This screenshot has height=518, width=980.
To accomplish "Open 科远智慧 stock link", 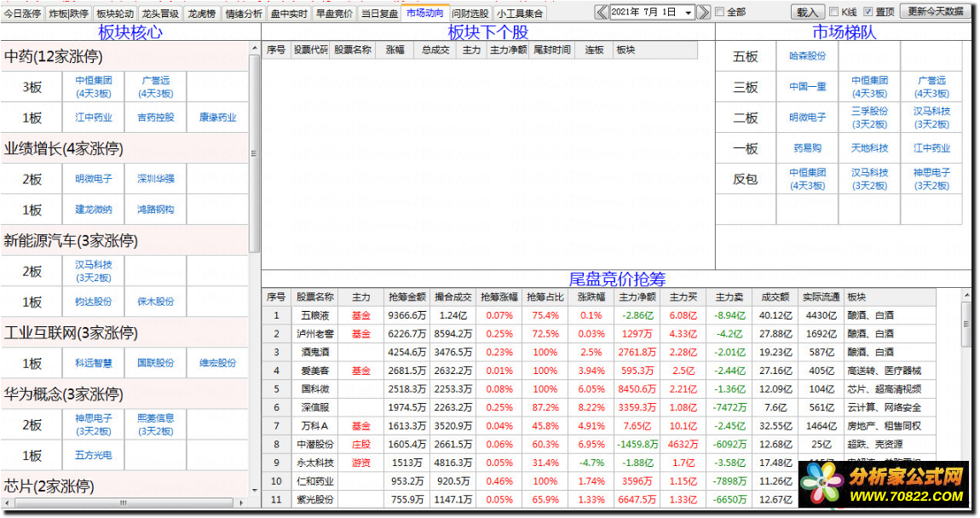I will 94,363.
